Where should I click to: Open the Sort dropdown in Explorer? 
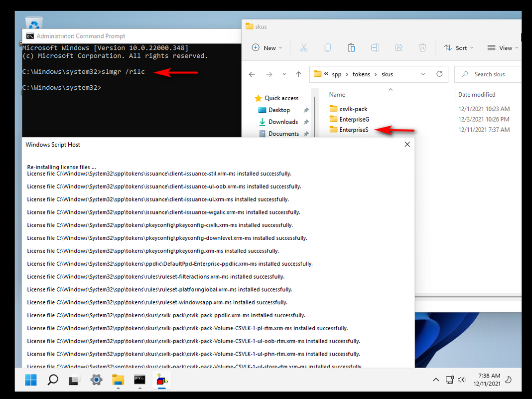pyautogui.click(x=459, y=48)
